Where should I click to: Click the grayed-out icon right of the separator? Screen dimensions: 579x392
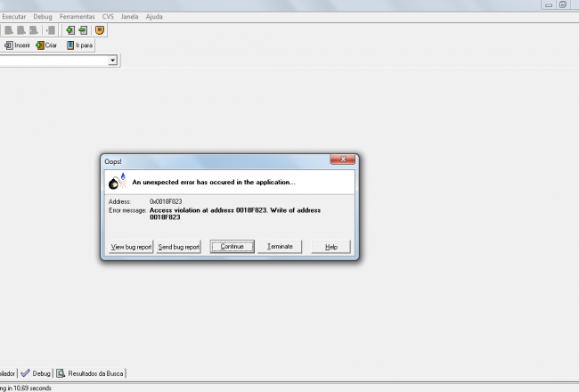click(x=51, y=30)
